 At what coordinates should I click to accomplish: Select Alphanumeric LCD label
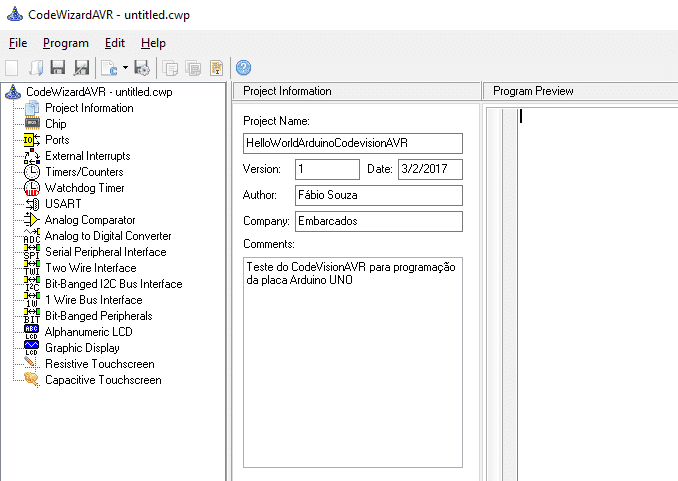89,332
